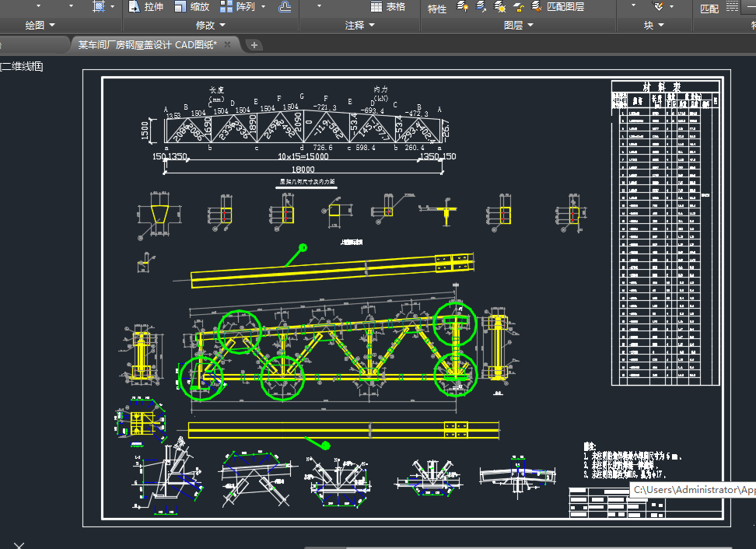Viewport: 756px width, 549px height.
Task: Open 特性 (Layer Properties)
Action: [437, 9]
